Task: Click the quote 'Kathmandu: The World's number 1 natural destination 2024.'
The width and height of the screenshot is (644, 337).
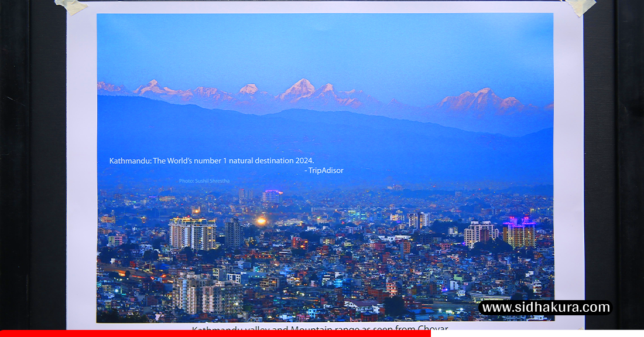Action: pyautogui.click(x=211, y=161)
